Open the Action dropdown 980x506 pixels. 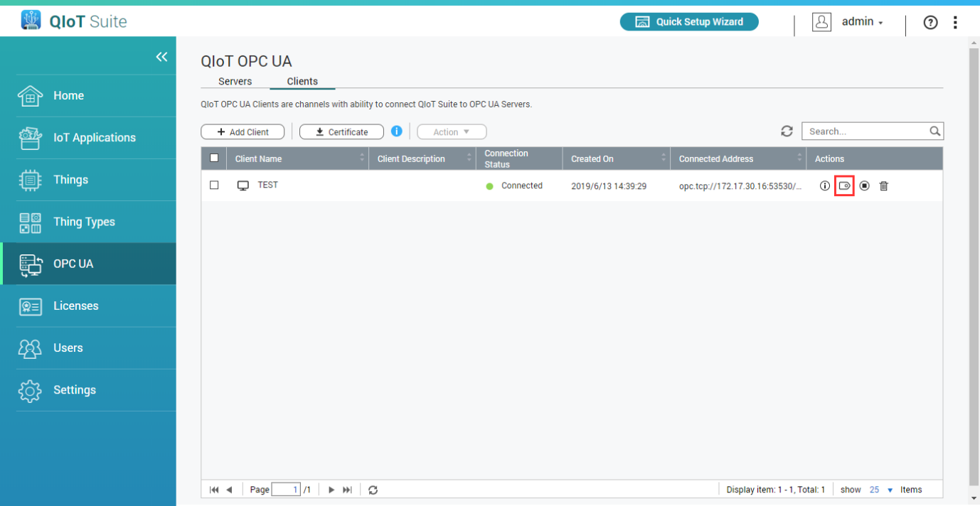[452, 132]
